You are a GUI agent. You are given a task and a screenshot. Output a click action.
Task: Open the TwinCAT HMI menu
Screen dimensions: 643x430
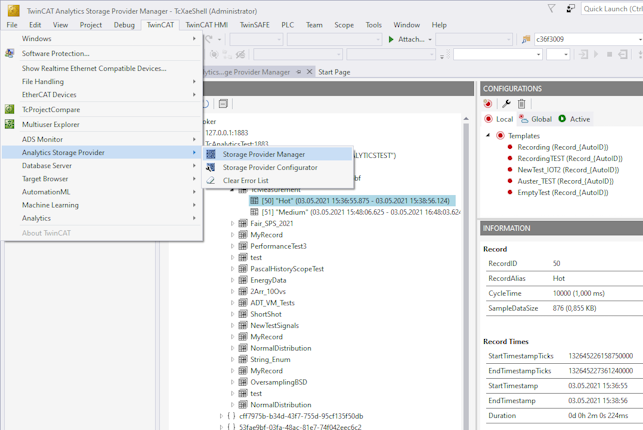pyautogui.click(x=207, y=25)
